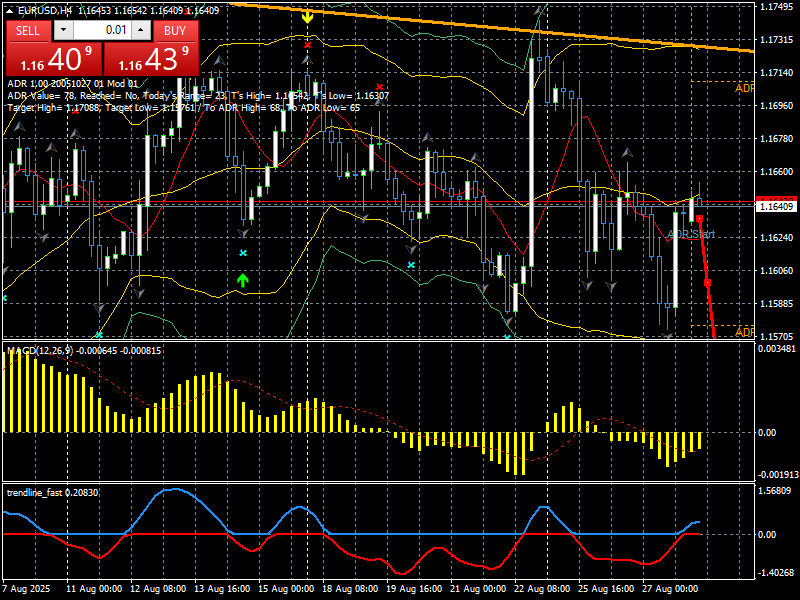800x600 pixels.
Task: Click the "MACD(12,26,9)" indicator label
Action: click(x=40, y=351)
